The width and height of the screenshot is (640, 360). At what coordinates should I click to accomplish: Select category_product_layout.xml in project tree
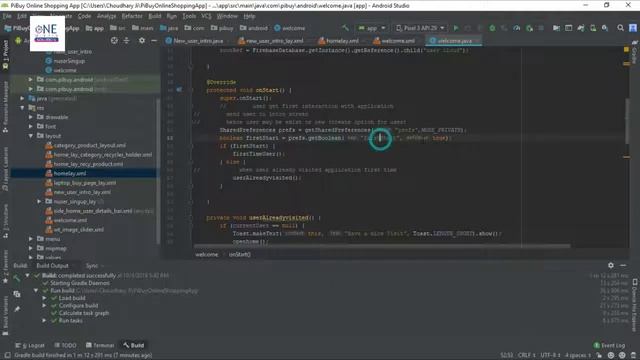[89, 145]
